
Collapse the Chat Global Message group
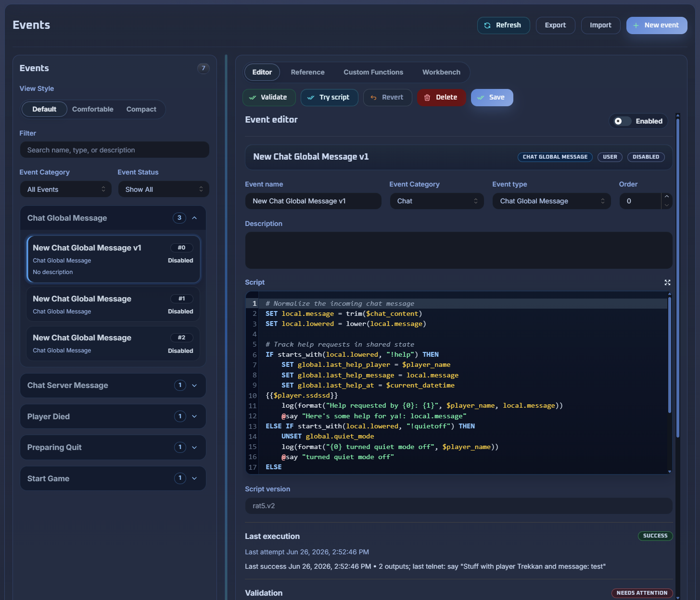coord(194,218)
